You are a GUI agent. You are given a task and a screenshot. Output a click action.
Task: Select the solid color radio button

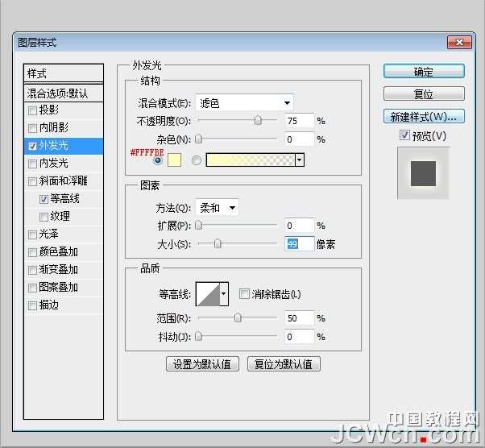(x=157, y=160)
